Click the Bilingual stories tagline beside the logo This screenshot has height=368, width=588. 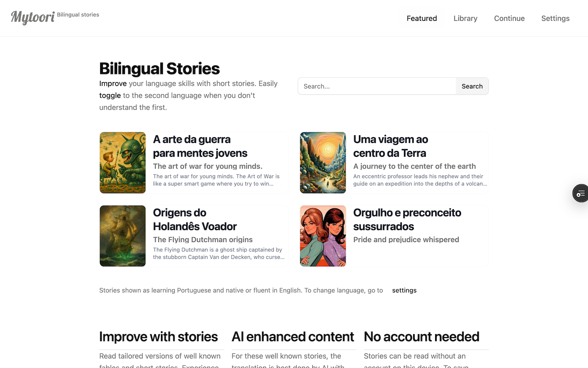tap(78, 15)
